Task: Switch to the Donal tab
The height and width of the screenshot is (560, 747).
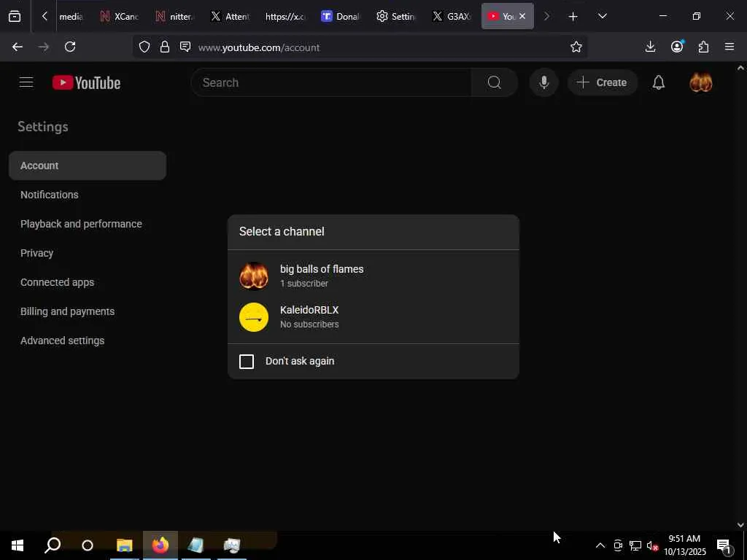Action: 341,16
